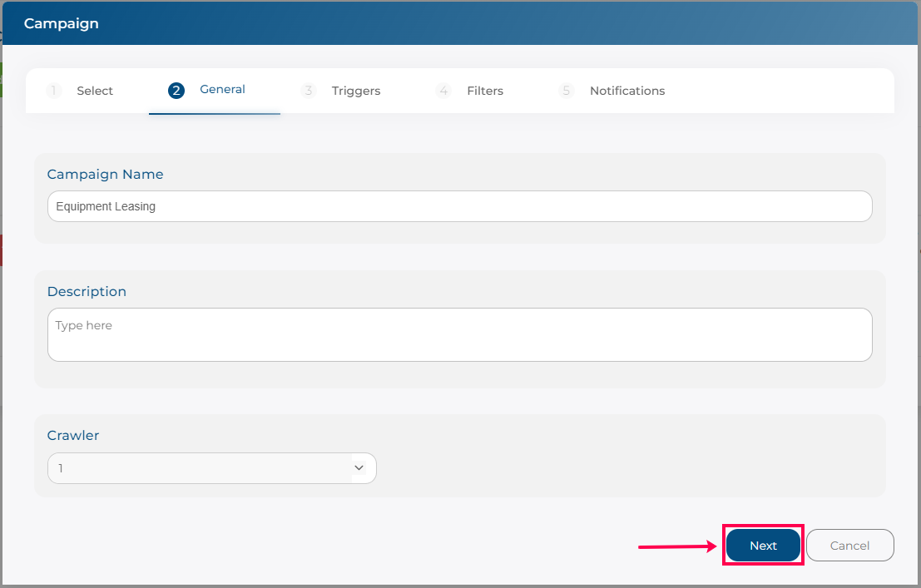The height and width of the screenshot is (588, 921).
Task: Click the Campaign dialog title
Action: pos(61,23)
